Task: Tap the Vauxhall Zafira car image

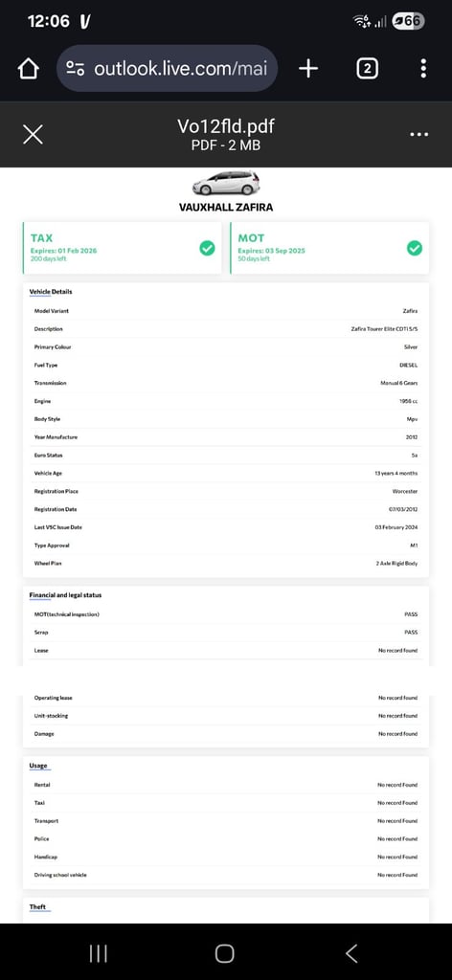Action: click(x=226, y=183)
